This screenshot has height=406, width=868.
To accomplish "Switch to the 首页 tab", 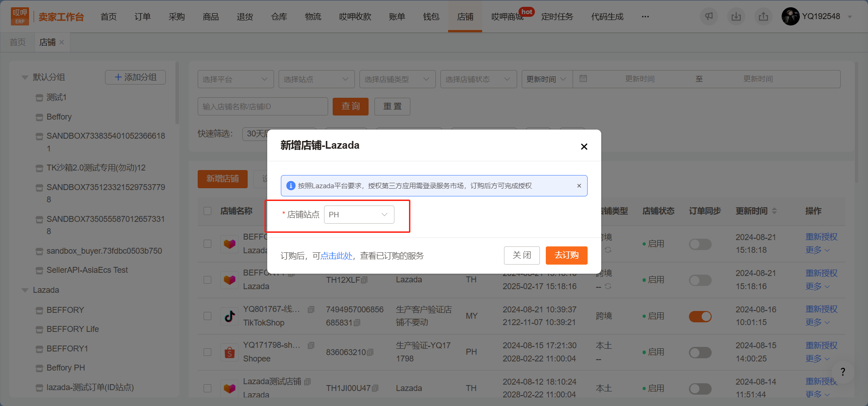I will click(18, 42).
